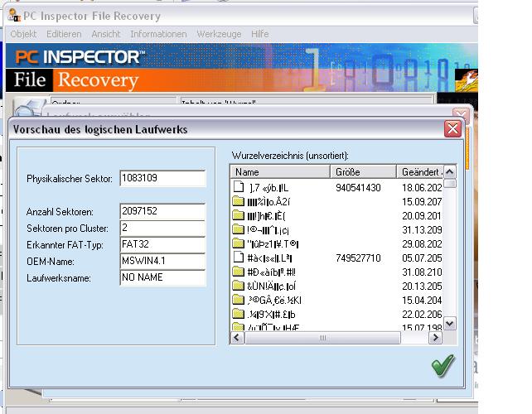Sort by the Größe column header

[x=363, y=172]
